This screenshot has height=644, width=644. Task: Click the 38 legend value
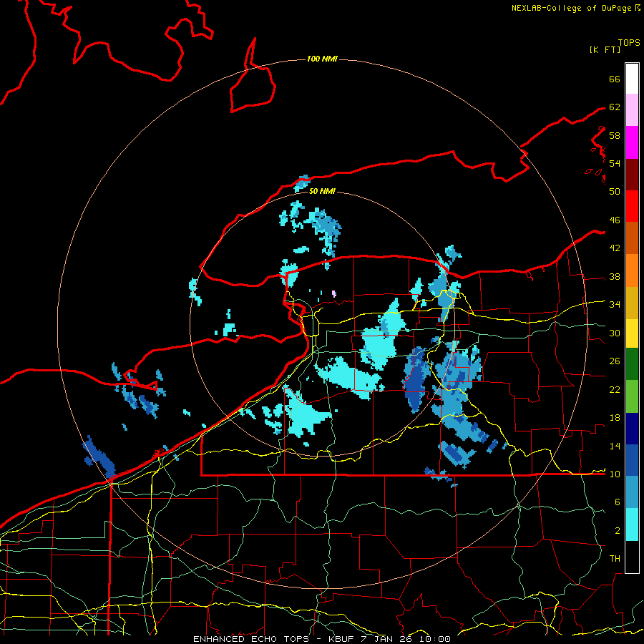[615, 276]
